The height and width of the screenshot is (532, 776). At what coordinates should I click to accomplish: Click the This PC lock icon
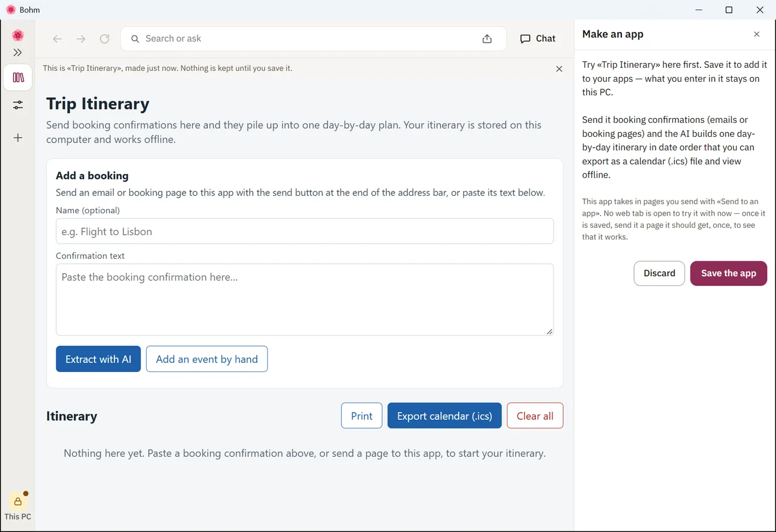tap(18, 501)
